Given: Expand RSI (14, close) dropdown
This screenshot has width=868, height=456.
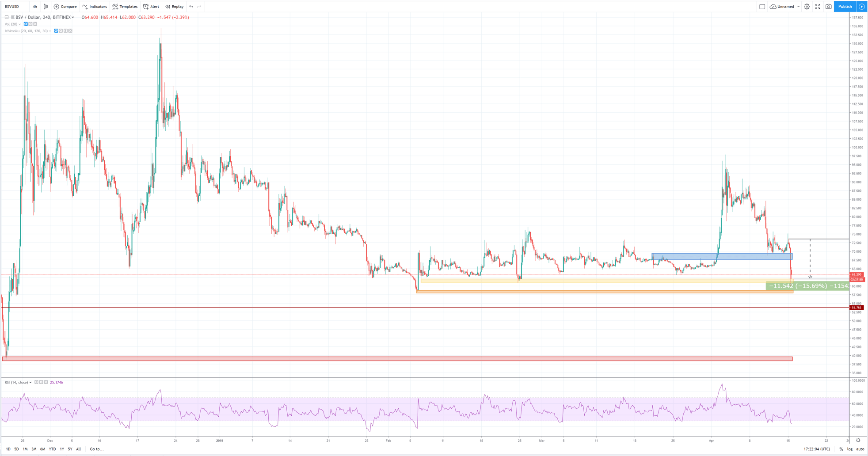Looking at the screenshot, I should click(x=30, y=382).
